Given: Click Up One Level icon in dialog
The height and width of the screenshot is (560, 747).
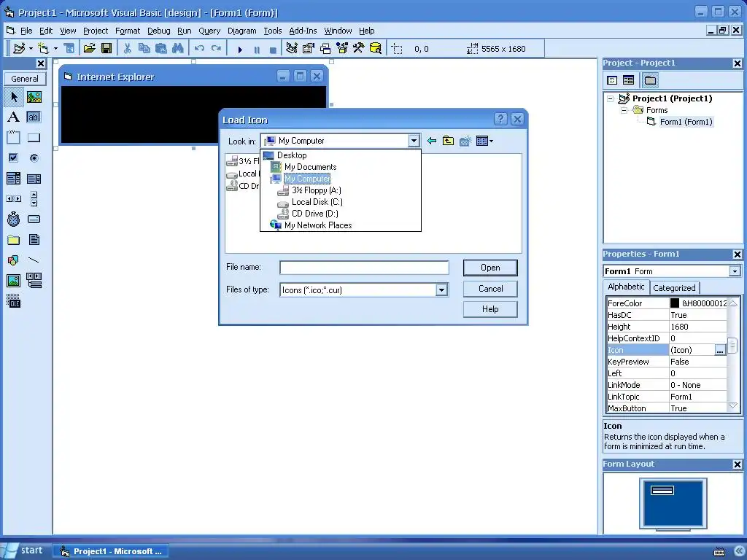Looking at the screenshot, I should tap(448, 141).
